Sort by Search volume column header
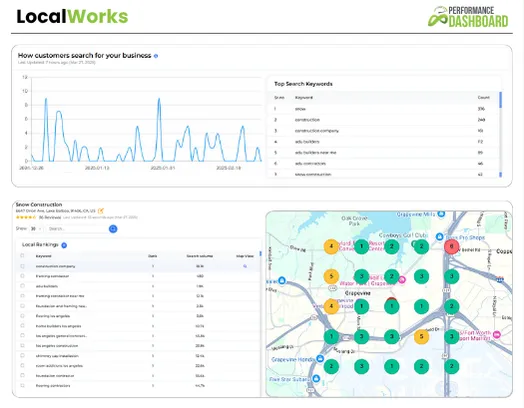The image size is (524, 408). 200,256
